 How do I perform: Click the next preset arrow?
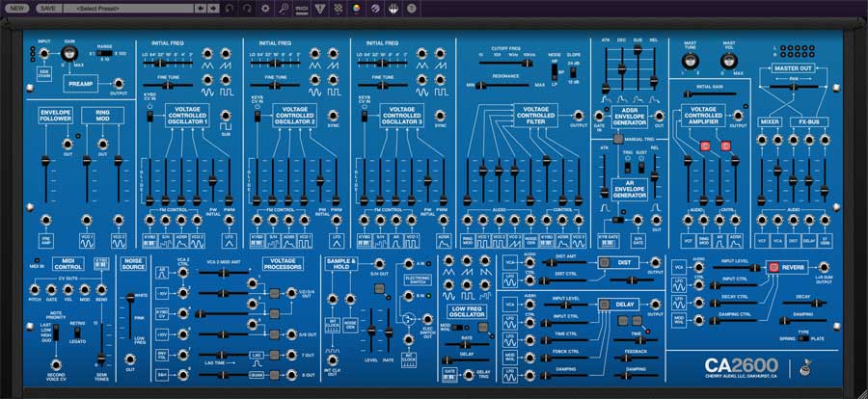(x=212, y=9)
